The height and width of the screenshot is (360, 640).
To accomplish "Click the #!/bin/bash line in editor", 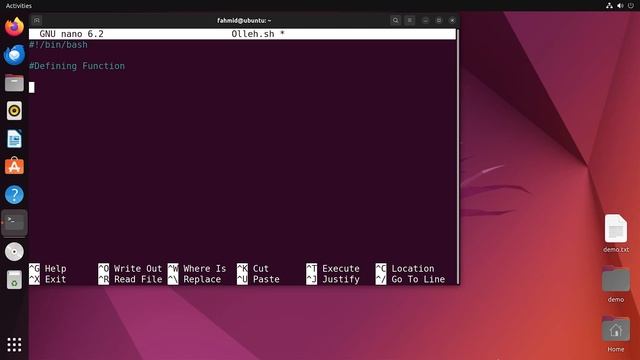I will (58, 45).
